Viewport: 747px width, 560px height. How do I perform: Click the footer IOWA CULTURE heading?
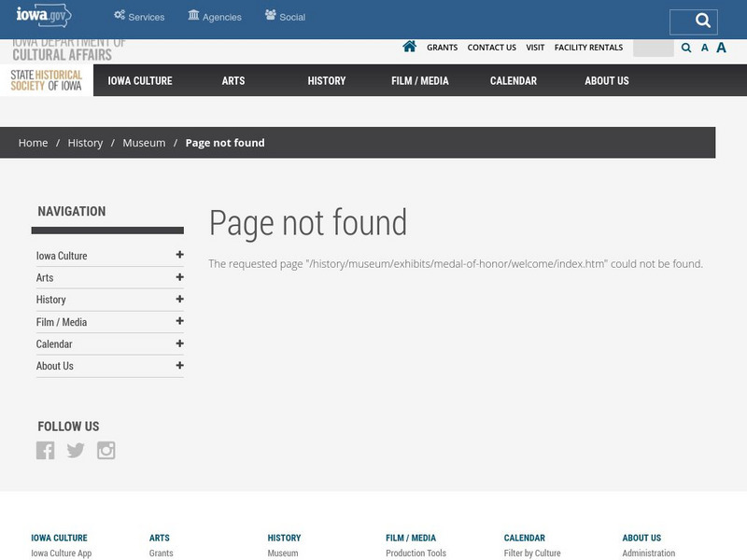(x=59, y=538)
